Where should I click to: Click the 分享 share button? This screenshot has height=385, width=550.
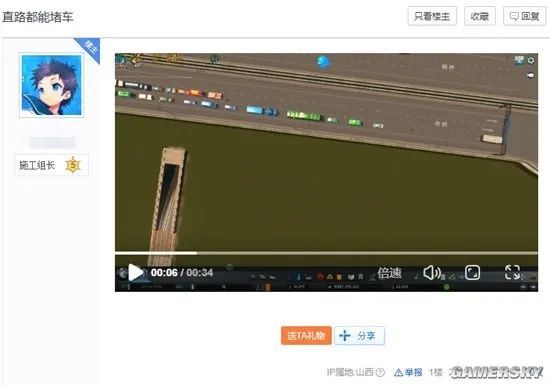click(x=359, y=336)
